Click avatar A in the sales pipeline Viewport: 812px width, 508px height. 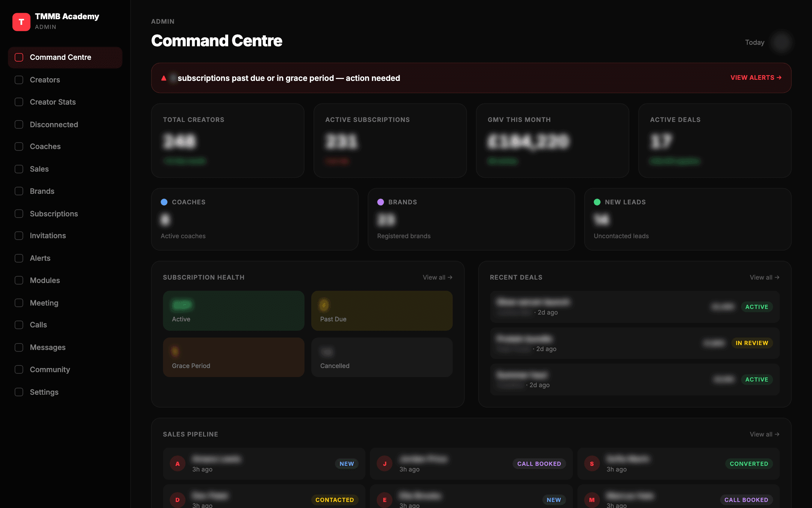pyautogui.click(x=177, y=464)
